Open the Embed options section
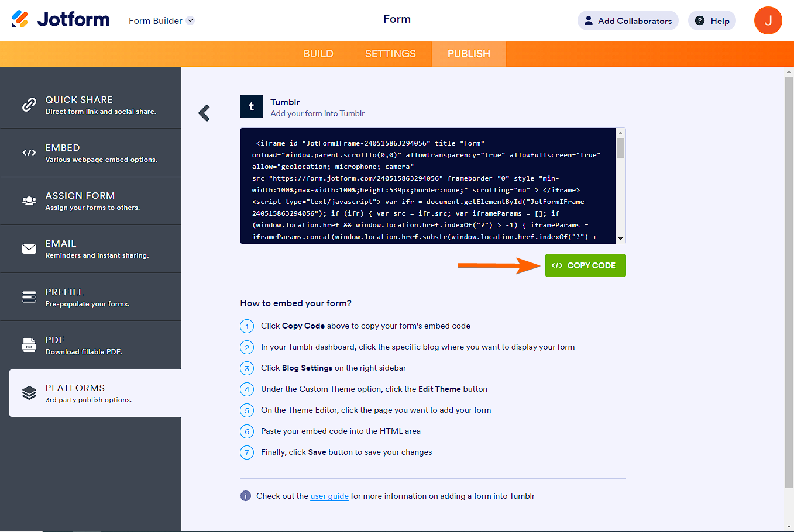Viewport: 794px width, 532px height. pos(91,153)
